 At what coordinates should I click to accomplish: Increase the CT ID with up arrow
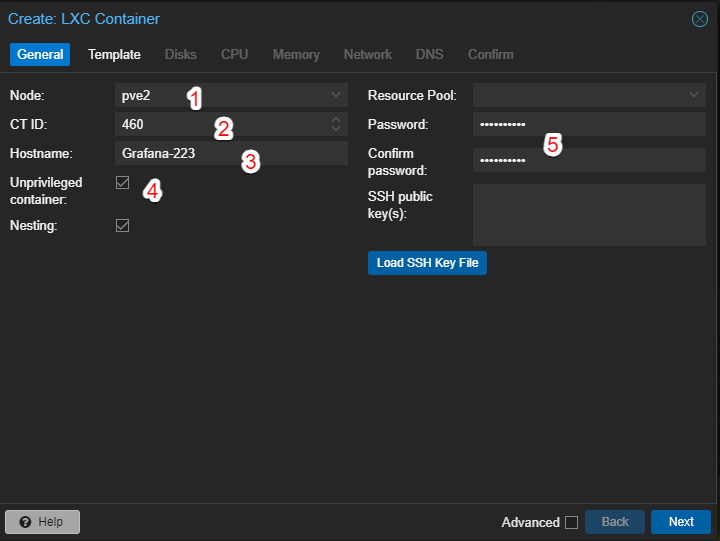coord(335,120)
